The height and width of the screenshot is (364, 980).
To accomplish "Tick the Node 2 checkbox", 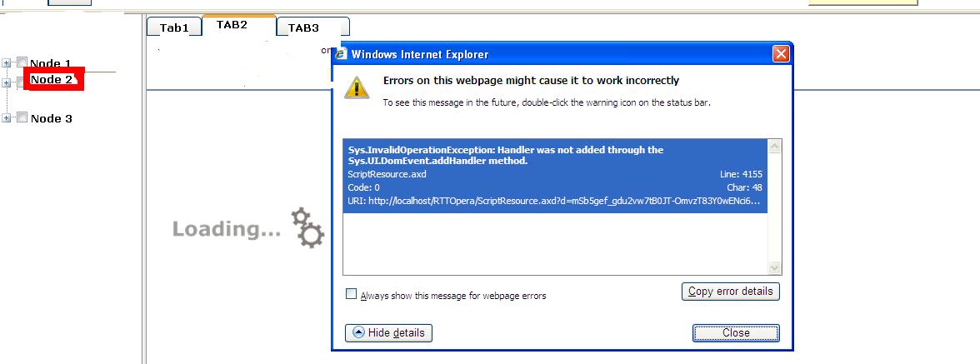I will pos(20,82).
